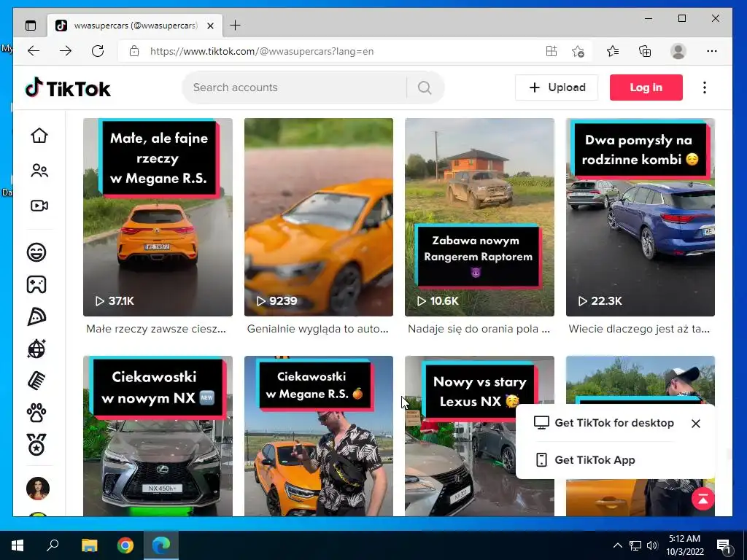This screenshot has width=747, height=560.
Task: Open the taskbar volume control
Action: (652, 545)
